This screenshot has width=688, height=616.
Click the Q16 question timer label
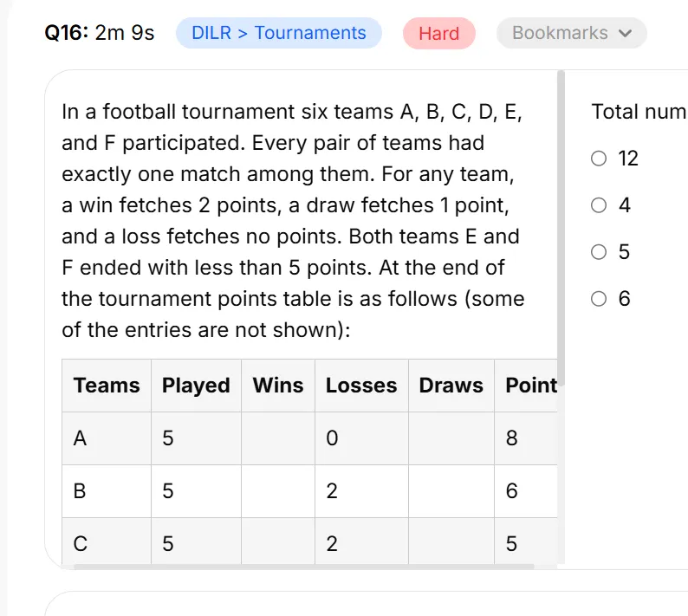[100, 33]
